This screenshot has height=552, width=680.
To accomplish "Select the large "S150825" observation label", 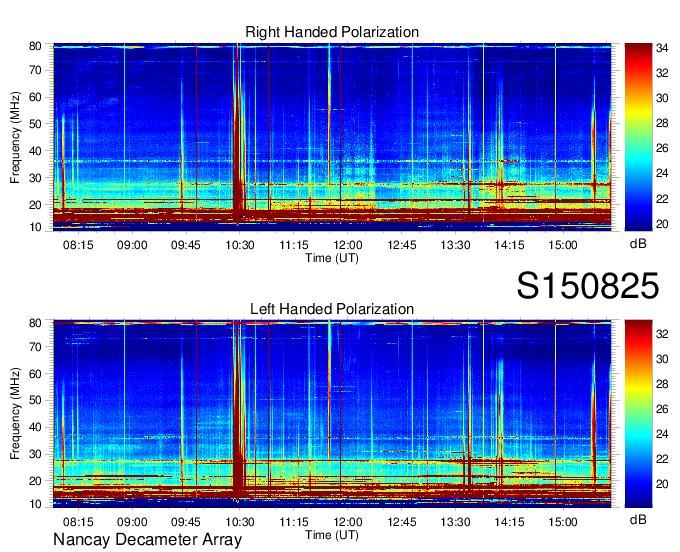I will 588,286.
